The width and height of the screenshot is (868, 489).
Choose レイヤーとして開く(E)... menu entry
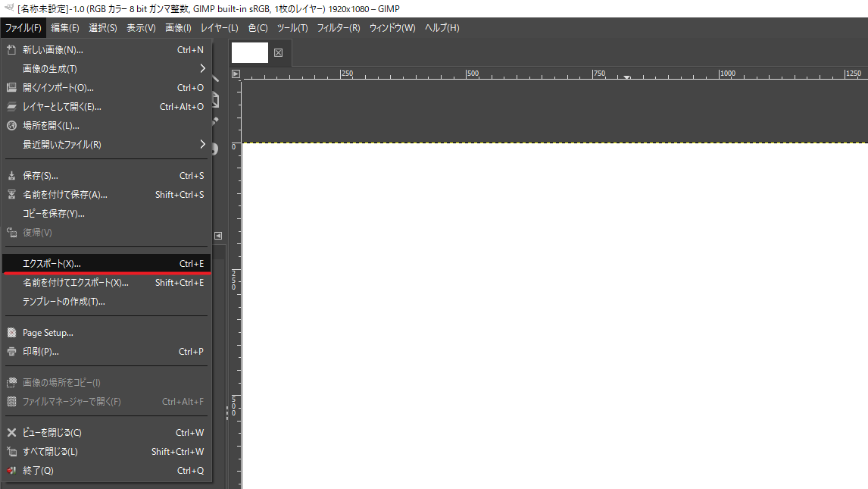point(106,107)
